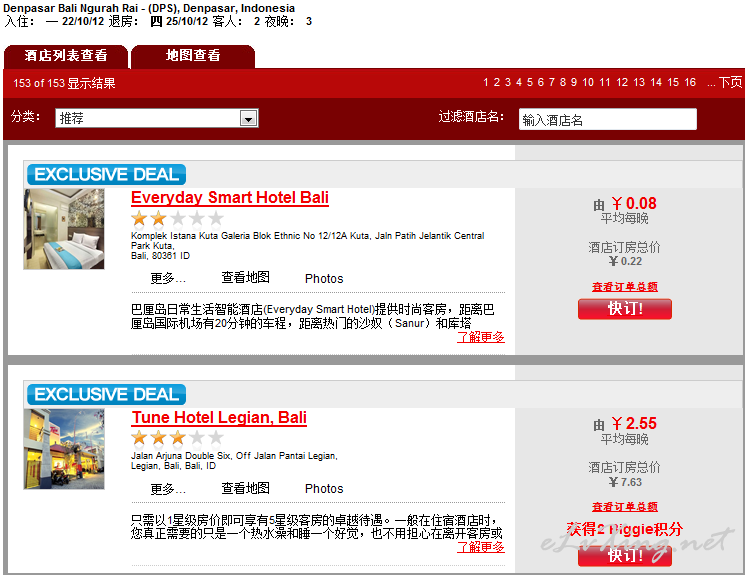Click Exclusive Deal badge above Everyday Smart Hotel
The height and width of the screenshot is (575, 745).
pyautogui.click(x=106, y=174)
